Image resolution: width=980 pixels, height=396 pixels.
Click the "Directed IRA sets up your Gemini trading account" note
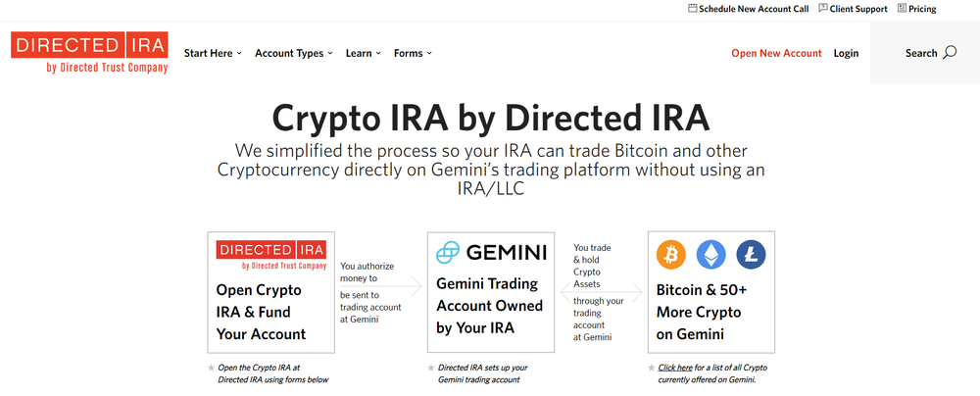point(483,373)
